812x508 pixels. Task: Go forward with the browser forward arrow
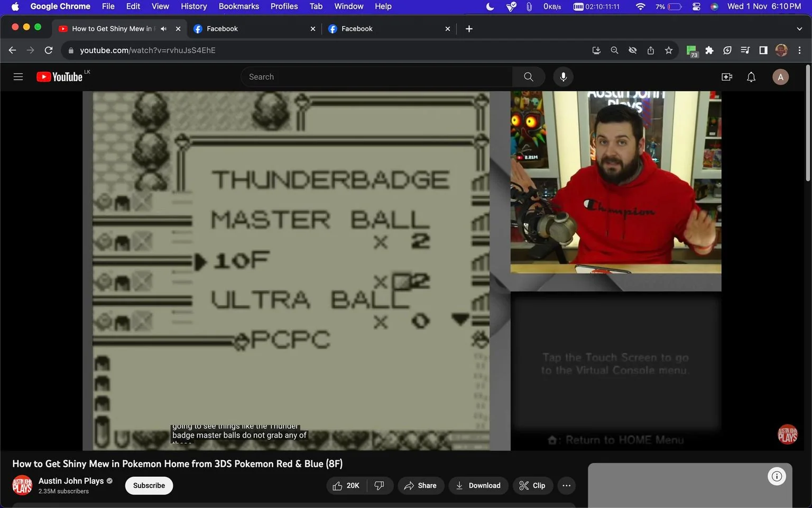31,50
